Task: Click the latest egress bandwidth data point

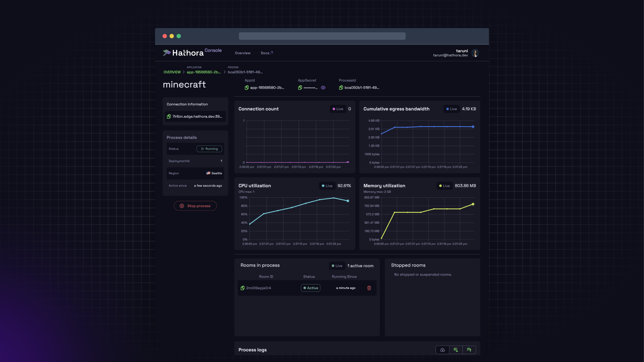Action: point(473,127)
